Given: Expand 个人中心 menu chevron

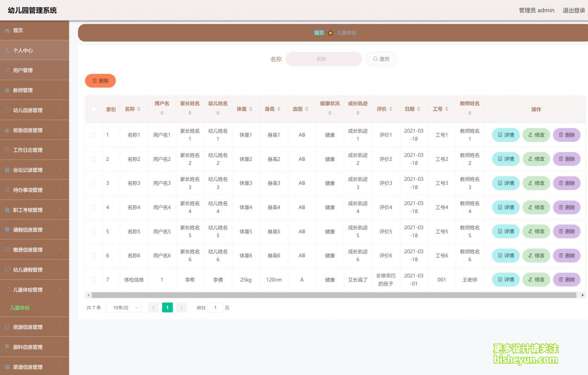Looking at the screenshot, I should tap(60, 50).
